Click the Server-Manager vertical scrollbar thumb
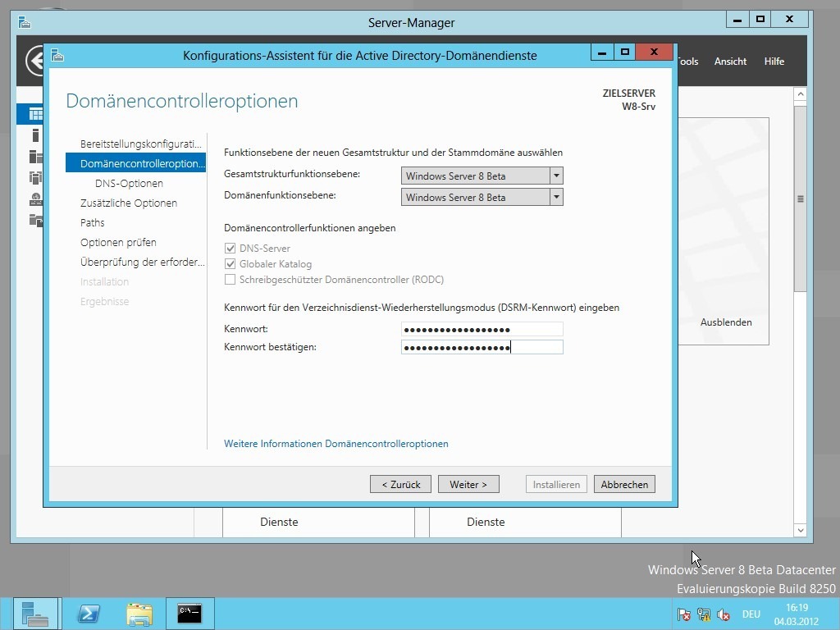840x630 pixels. [x=801, y=199]
